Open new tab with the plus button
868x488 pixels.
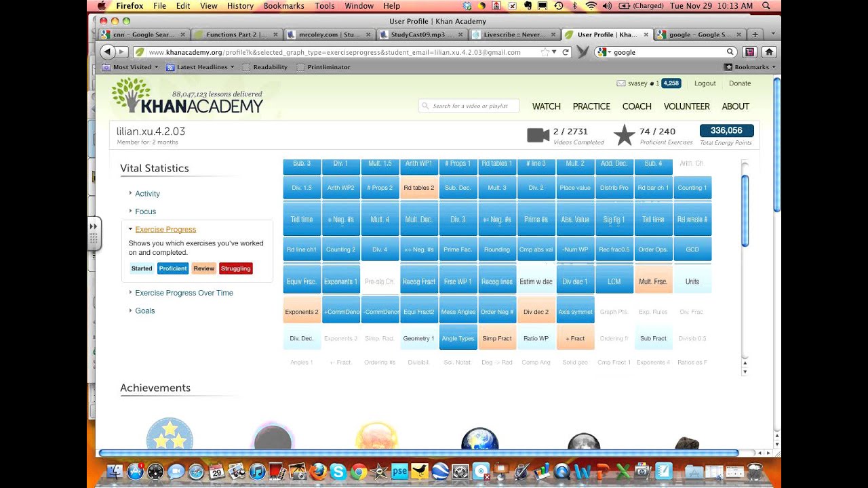click(755, 34)
